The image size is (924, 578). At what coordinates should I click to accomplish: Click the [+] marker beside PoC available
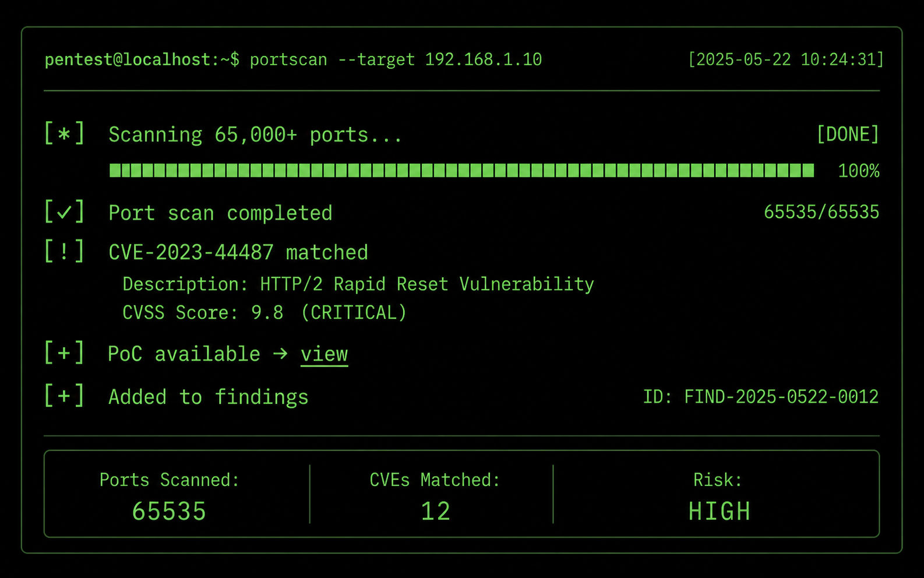pyautogui.click(x=65, y=353)
